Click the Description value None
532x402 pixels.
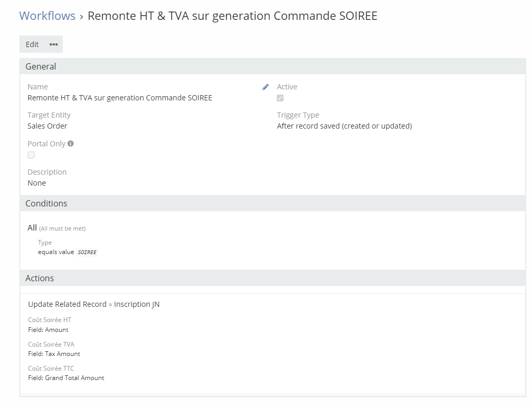click(x=37, y=183)
